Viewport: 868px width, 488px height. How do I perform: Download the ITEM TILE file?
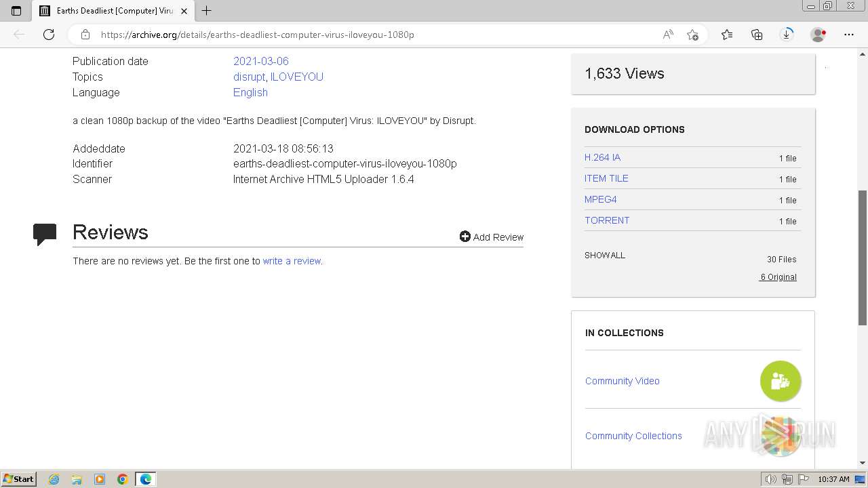click(x=606, y=178)
